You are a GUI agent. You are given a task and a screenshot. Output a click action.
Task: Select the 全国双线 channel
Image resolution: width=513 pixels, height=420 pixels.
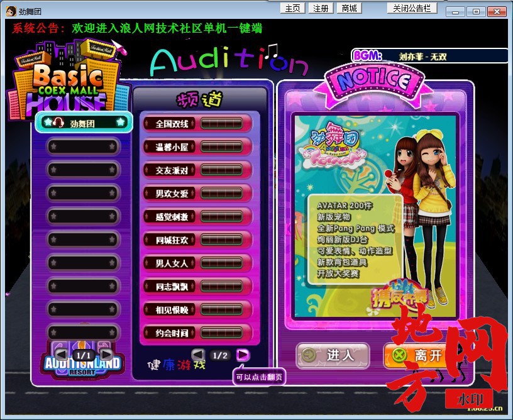point(197,124)
